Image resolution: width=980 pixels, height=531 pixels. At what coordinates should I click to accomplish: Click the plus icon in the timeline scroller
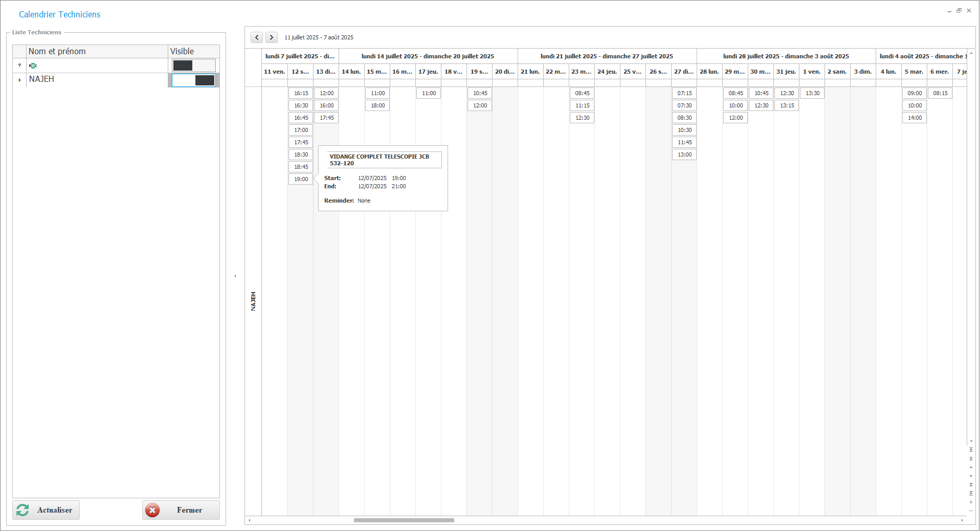point(971,502)
